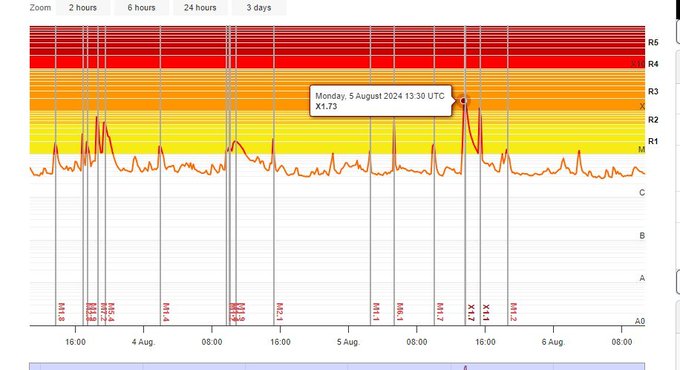
Task: Set zoom range to 6 hours
Action: click(x=141, y=8)
